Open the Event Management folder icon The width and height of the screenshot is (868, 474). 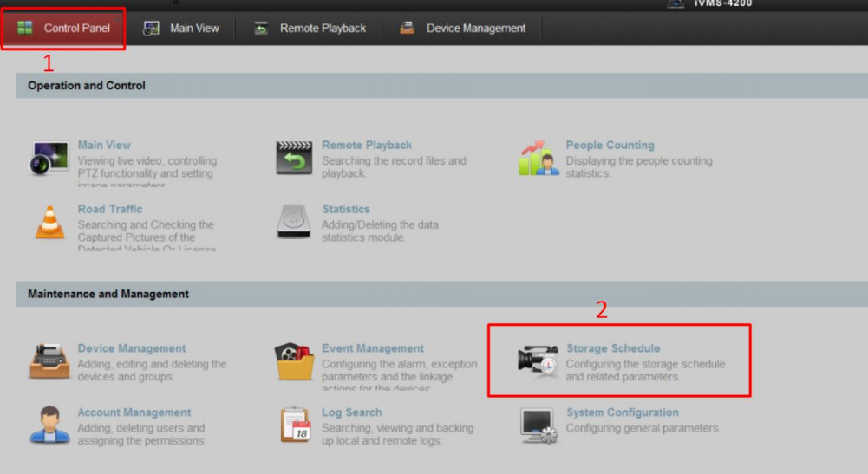click(294, 361)
